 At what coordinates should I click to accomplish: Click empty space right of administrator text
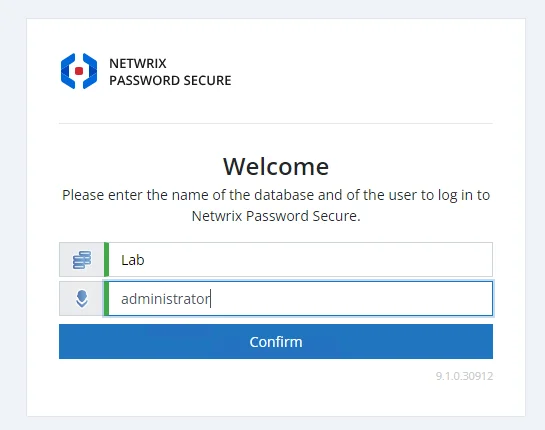(x=351, y=299)
